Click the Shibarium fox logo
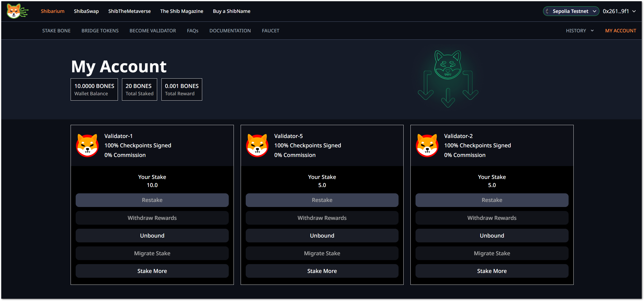 (x=17, y=11)
